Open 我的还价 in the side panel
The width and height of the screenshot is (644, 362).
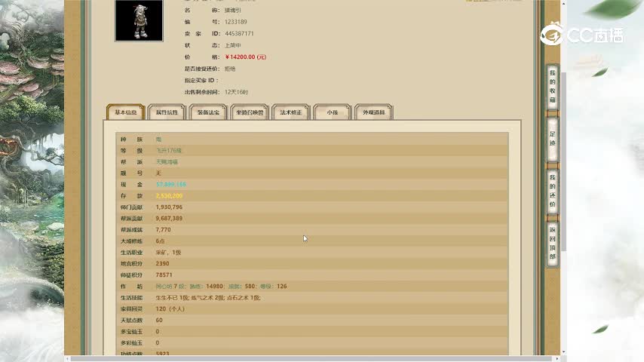point(553,191)
